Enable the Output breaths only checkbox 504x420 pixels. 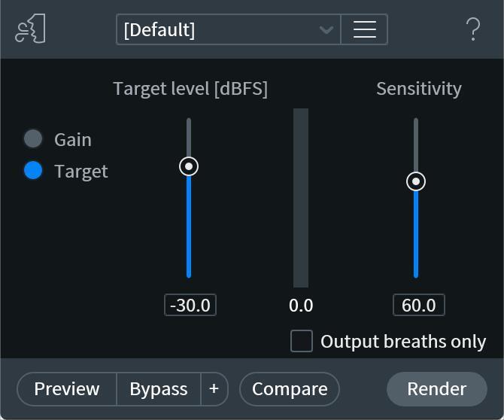tap(302, 341)
